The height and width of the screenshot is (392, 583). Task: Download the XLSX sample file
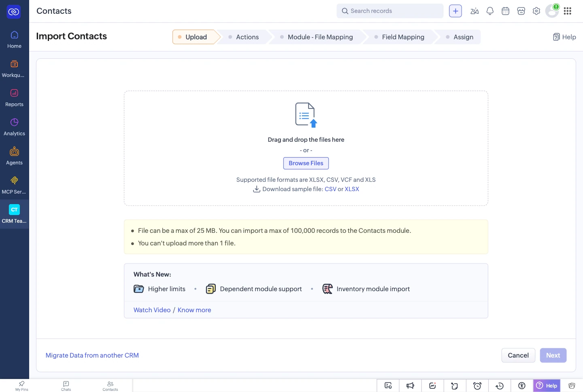coord(352,189)
